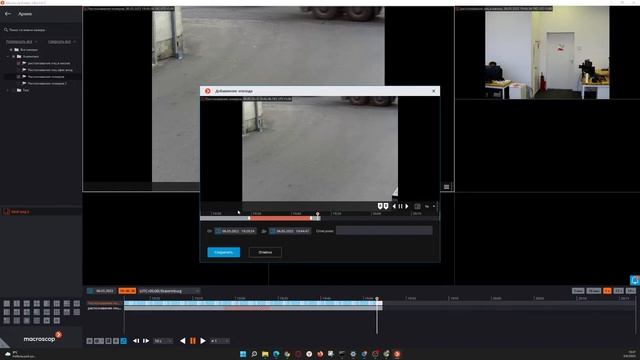This screenshot has height=360, width=640.
Task: Click the Macroscop app icon on the taskbar
Action: (397, 354)
